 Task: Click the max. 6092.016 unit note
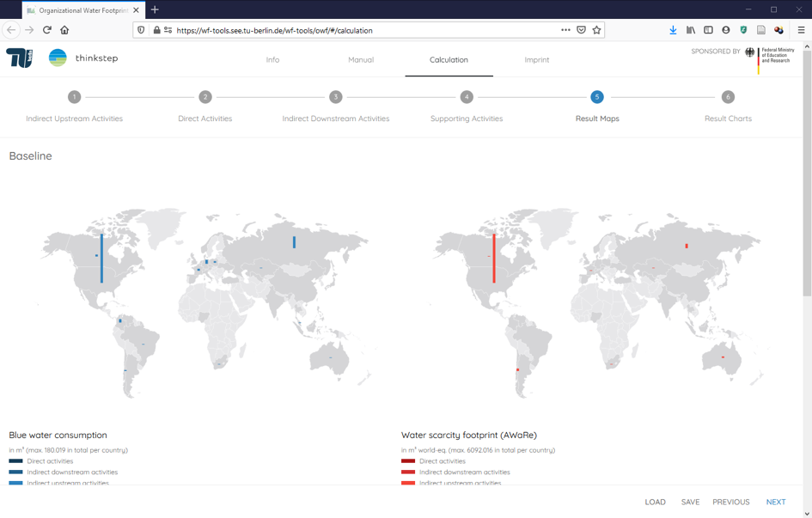pyautogui.click(x=478, y=450)
